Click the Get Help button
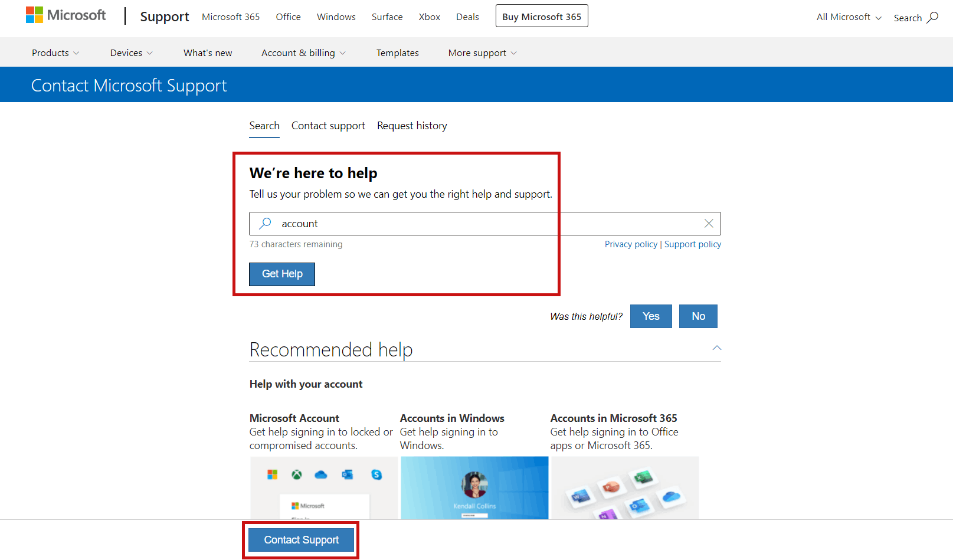This screenshot has height=560, width=953. (282, 274)
